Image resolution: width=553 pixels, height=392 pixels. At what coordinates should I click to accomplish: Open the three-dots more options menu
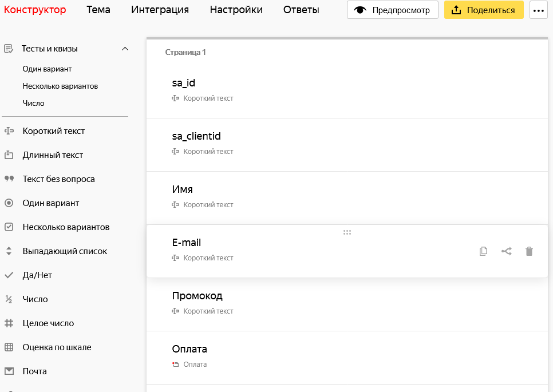pos(538,10)
